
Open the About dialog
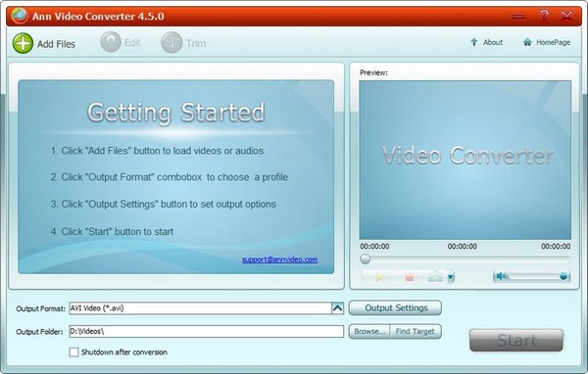[486, 42]
